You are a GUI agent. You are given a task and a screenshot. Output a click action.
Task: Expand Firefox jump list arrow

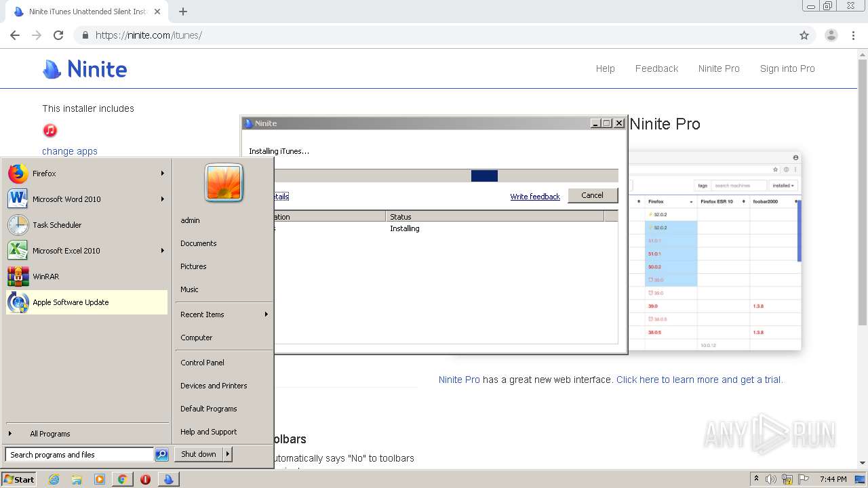click(x=163, y=174)
